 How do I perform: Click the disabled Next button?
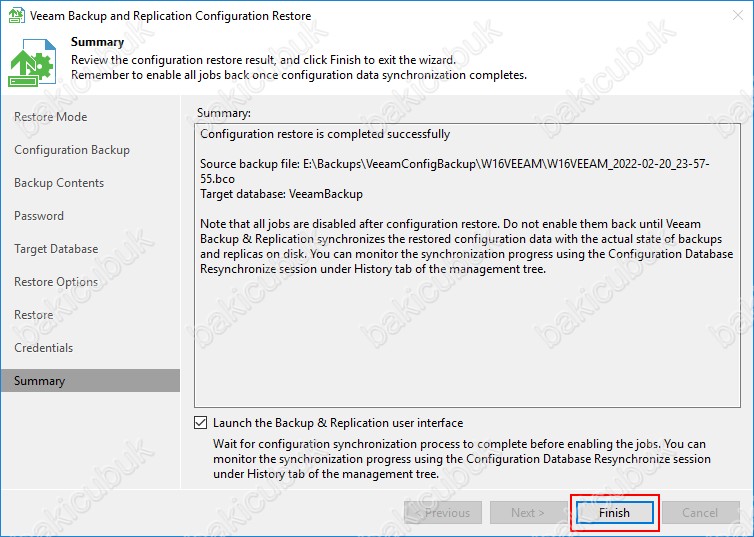point(528,512)
